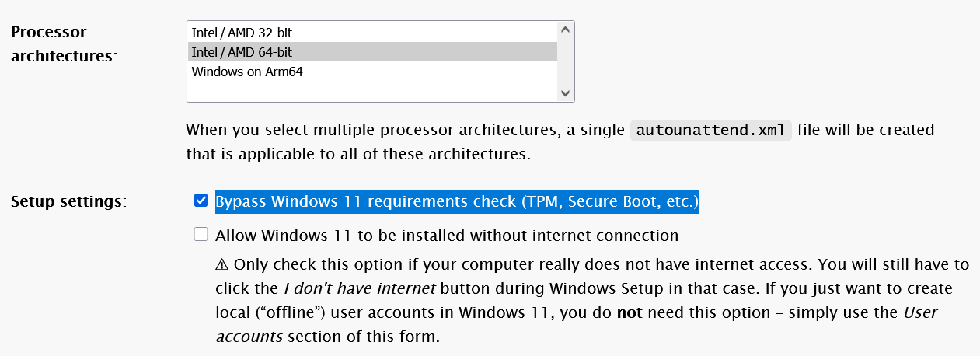Viewport: 980px width, 356px height.
Task: Click the listbox scroll up arrow
Action: [565, 30]
